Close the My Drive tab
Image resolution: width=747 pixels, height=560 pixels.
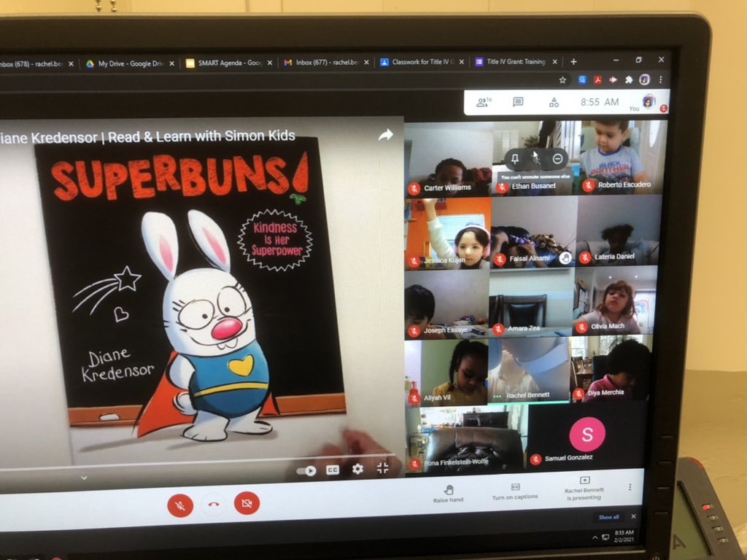pyautogui.click(x=171, y=63)
